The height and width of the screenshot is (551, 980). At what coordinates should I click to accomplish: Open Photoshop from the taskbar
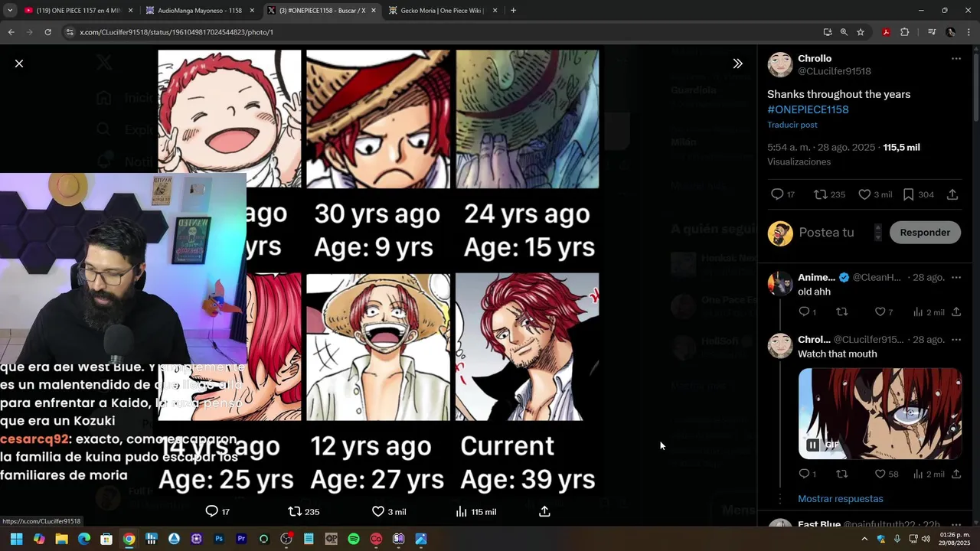(219, 539)
